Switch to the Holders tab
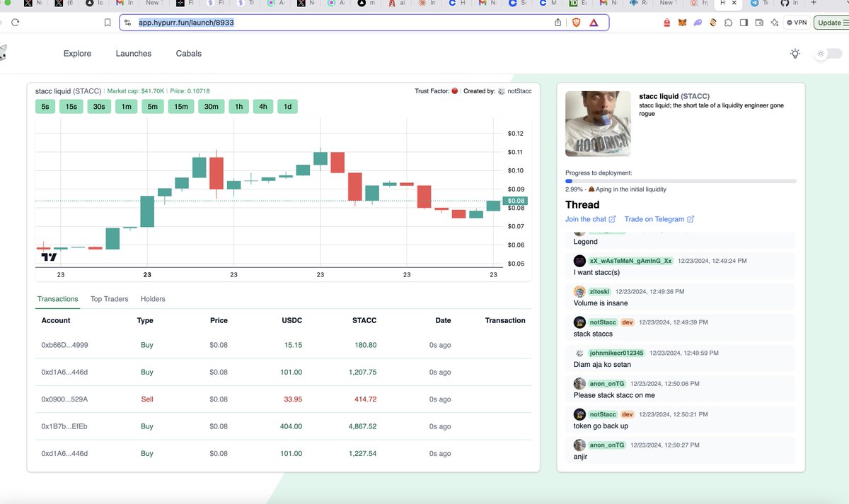The width and height of the screenshot is (849, 504). pyautogui.click(x=153, y=299)
